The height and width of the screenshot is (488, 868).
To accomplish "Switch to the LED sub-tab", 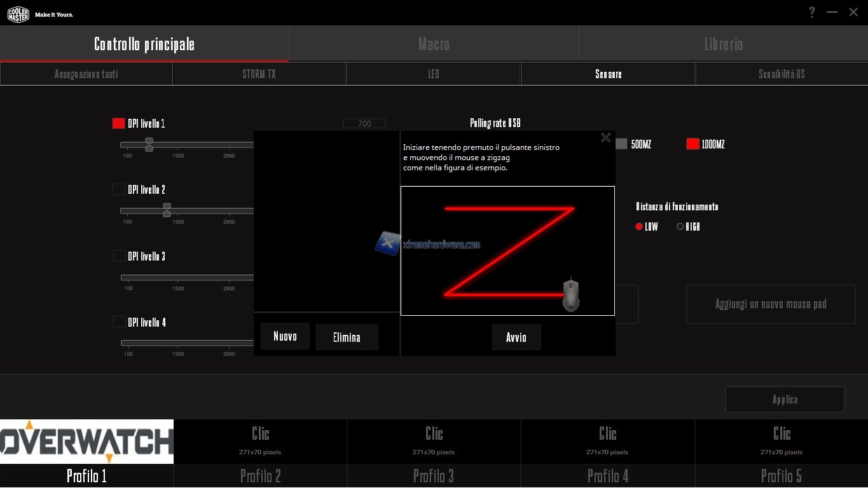I will 434,74.
